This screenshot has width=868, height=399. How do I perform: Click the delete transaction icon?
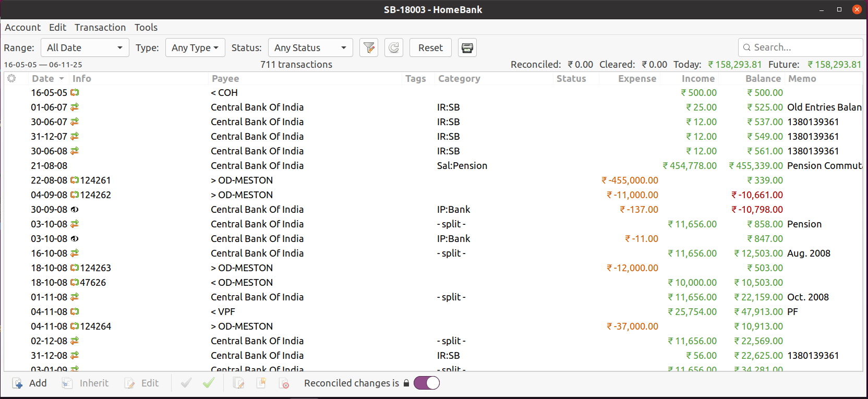coord(284,383)
